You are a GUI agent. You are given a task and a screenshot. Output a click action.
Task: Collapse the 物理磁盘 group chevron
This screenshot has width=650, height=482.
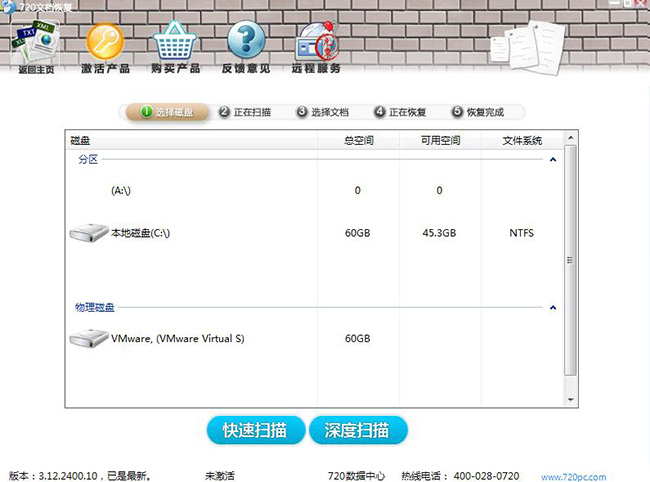tap(553, 308)
